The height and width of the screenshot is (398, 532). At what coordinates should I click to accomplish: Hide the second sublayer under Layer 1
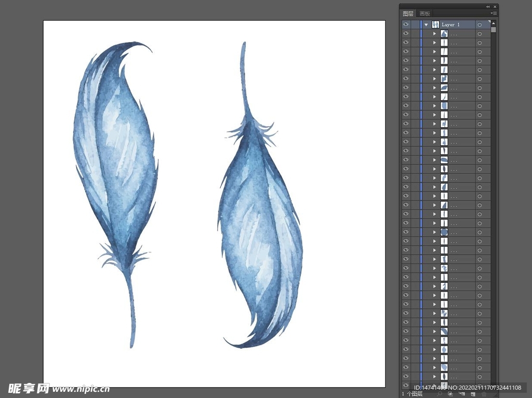click(406, 43)
